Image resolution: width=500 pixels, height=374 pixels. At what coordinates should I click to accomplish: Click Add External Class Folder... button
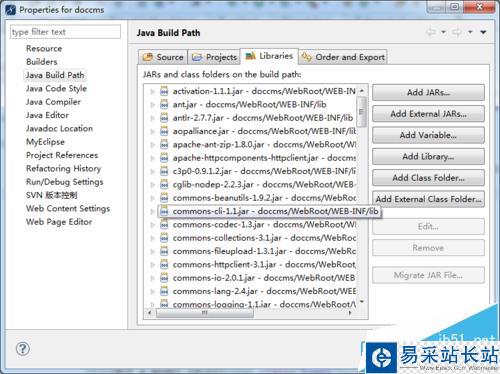point(428,199)
